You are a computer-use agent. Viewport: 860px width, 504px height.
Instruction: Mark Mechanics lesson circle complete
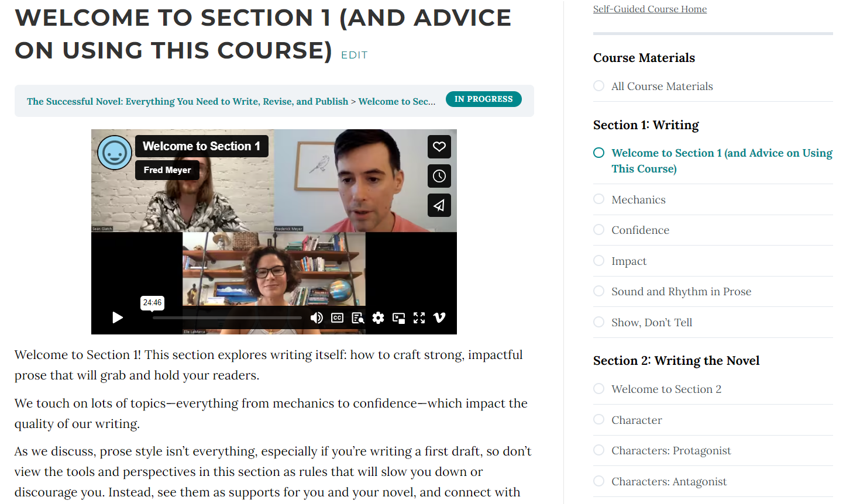598,199
